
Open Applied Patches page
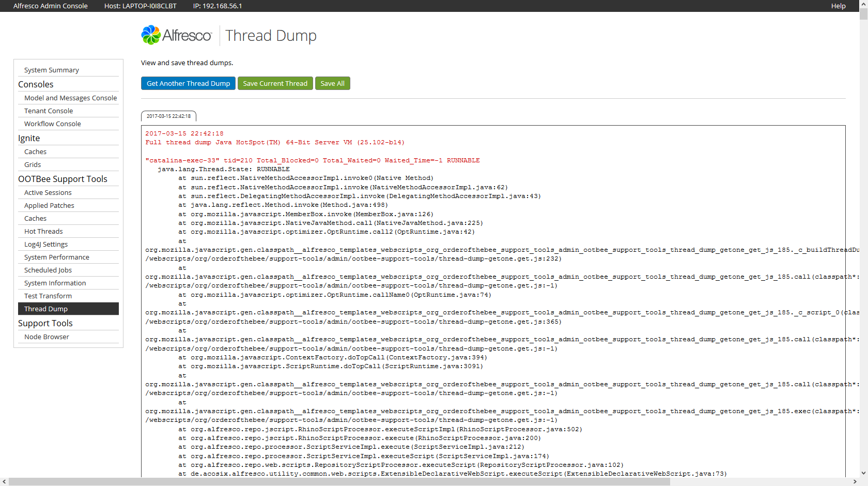point(68,205)
